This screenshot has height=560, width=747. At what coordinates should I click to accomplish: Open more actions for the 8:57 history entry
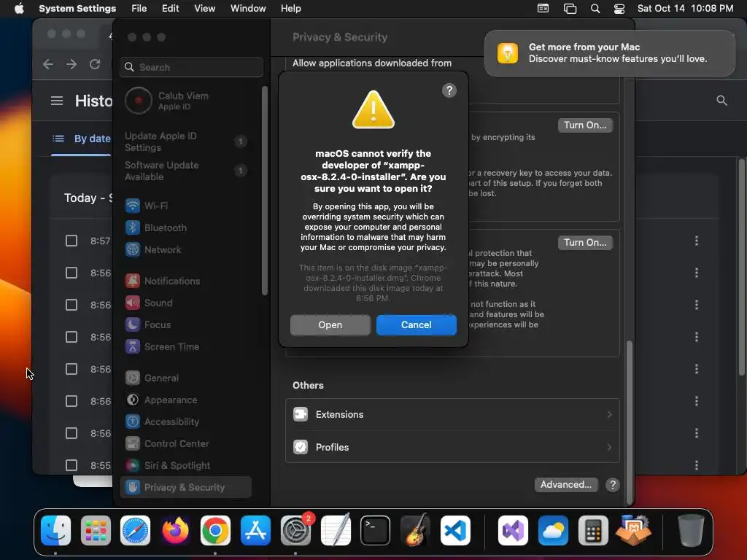(697, 241)
